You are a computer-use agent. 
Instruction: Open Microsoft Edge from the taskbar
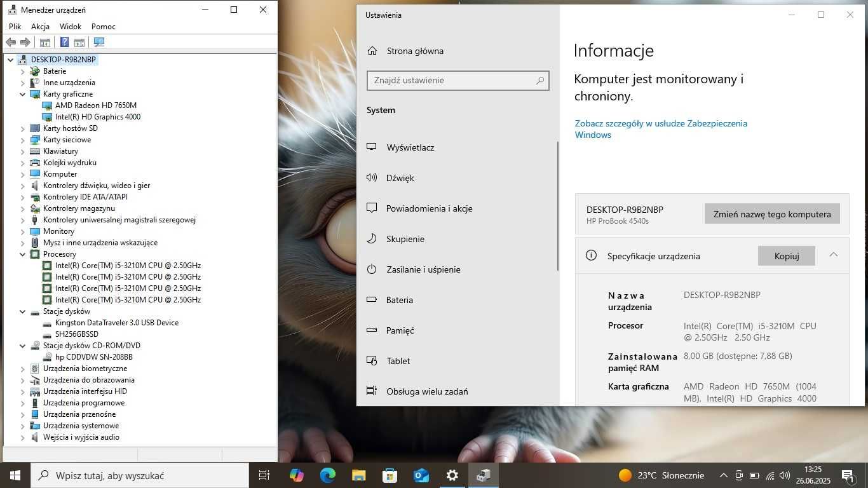coord(327,475)
